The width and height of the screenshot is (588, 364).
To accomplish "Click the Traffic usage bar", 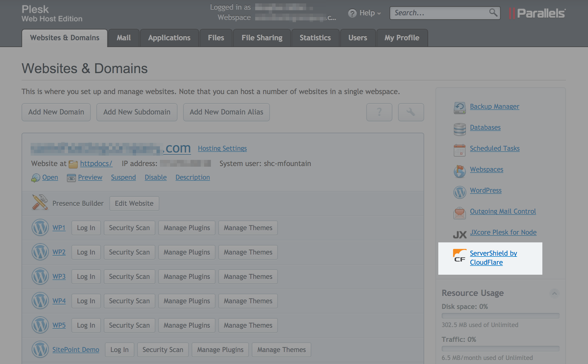I will coord(500,348).
